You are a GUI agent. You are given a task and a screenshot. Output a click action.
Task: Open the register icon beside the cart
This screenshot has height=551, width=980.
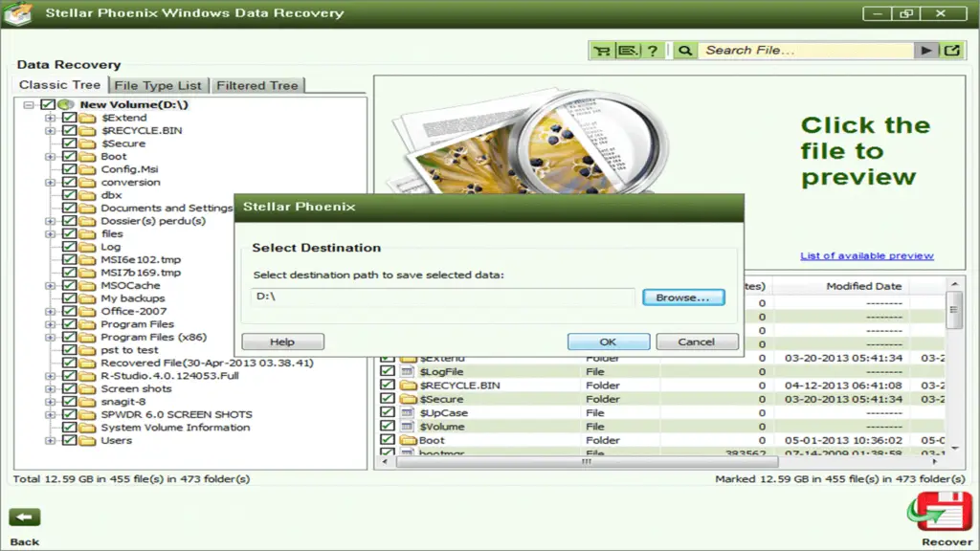628,51
